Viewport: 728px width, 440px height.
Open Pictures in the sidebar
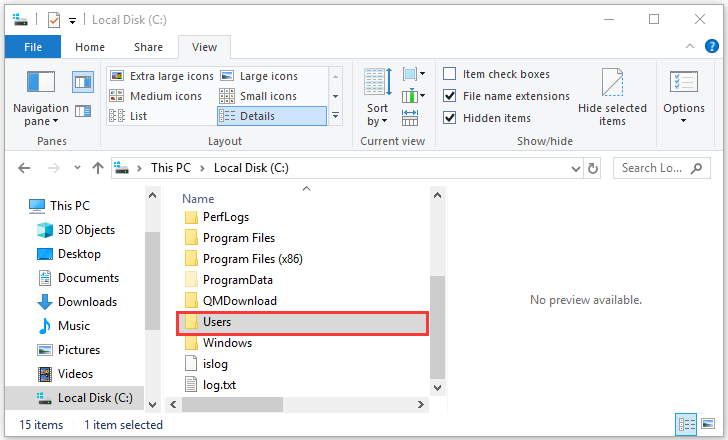(78, 350)
